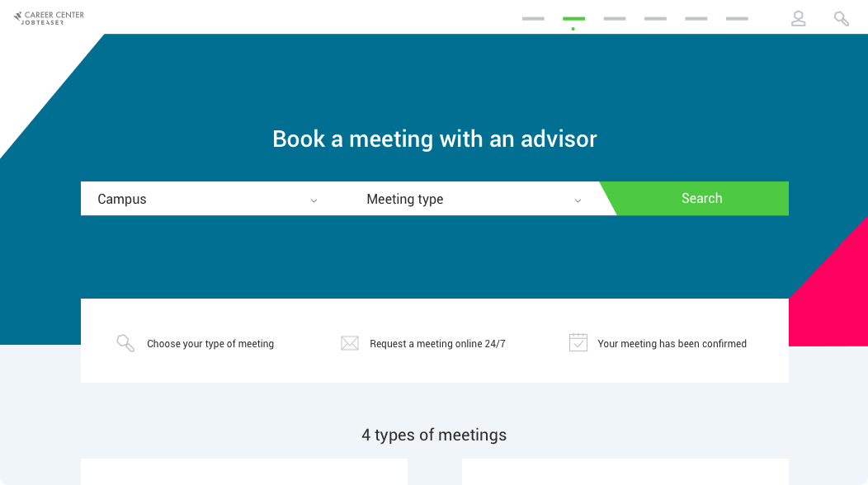The height and width of the screenshot is (485, 868).
Task: Select the first navigation menu placeholder
Action: tap(533, 19)
